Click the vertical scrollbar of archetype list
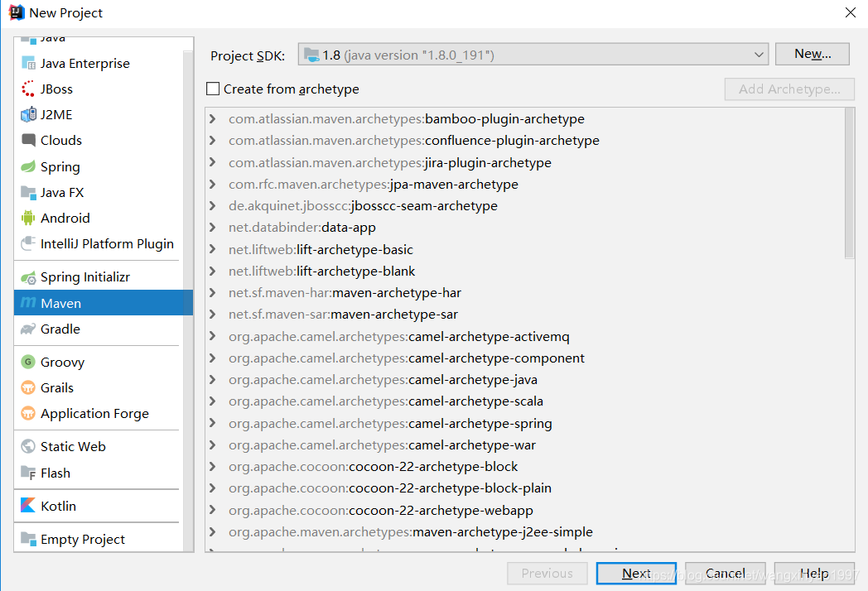Screen dimensions: 868x591 (850, 183)
